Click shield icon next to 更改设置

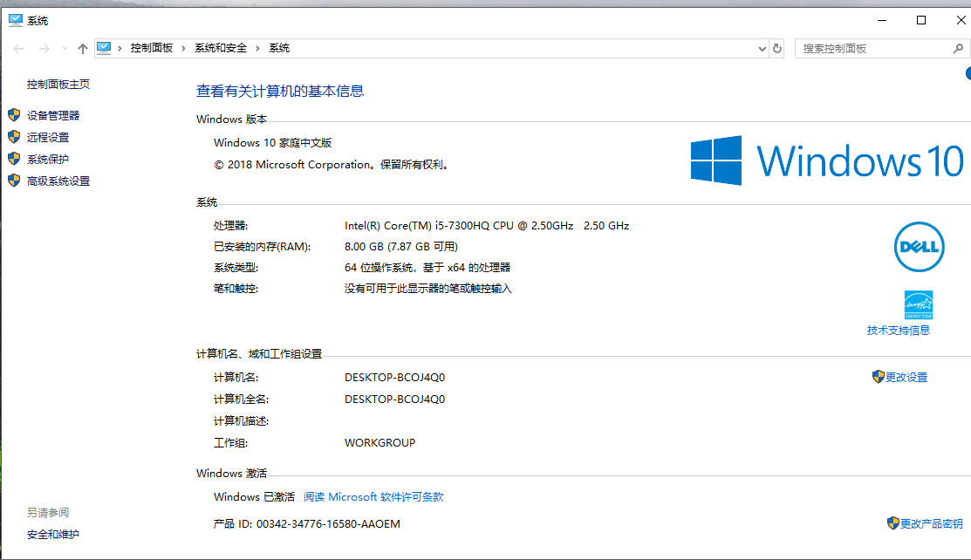[879, 377]
